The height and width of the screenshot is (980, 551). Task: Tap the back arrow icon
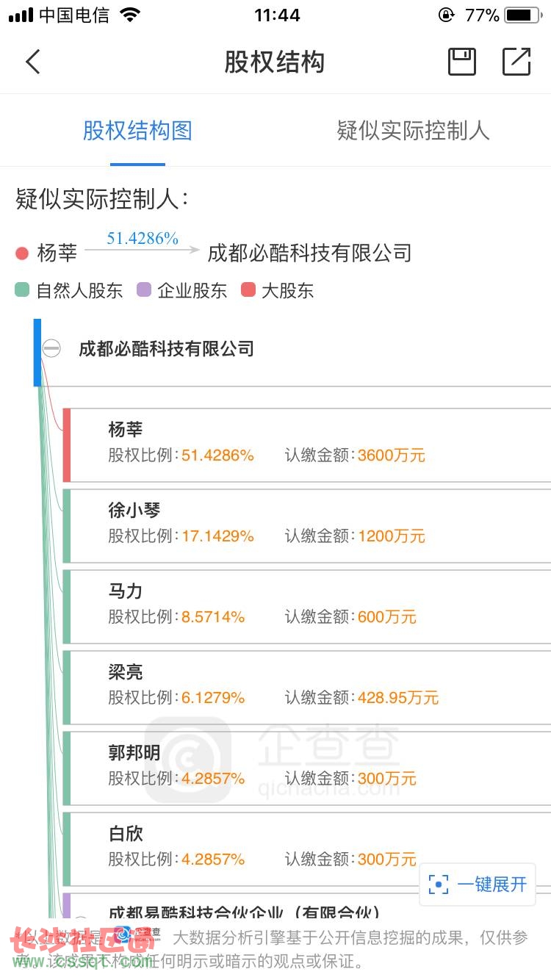[x=33, y=62]
